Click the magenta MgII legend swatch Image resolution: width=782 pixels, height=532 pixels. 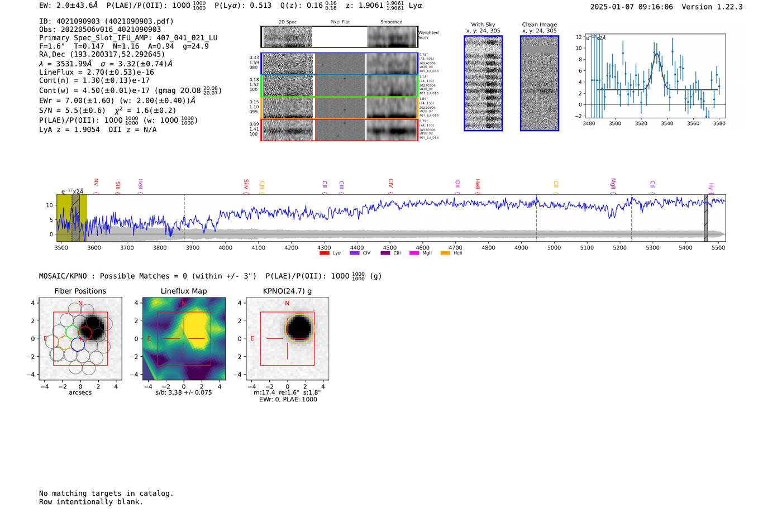point(414,253)
